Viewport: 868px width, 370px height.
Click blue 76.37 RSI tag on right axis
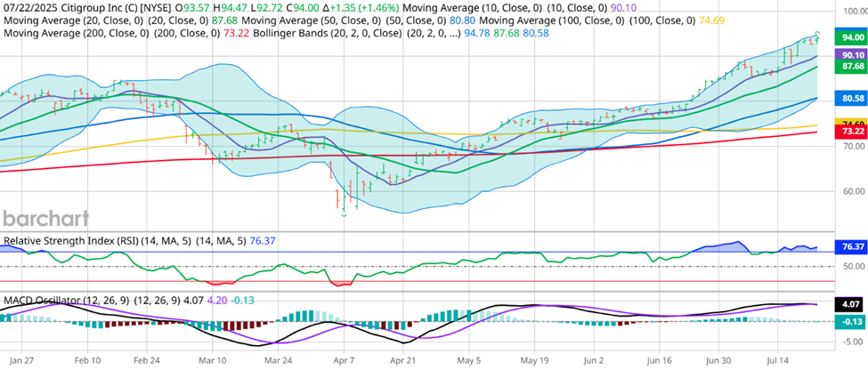point(851,246)
